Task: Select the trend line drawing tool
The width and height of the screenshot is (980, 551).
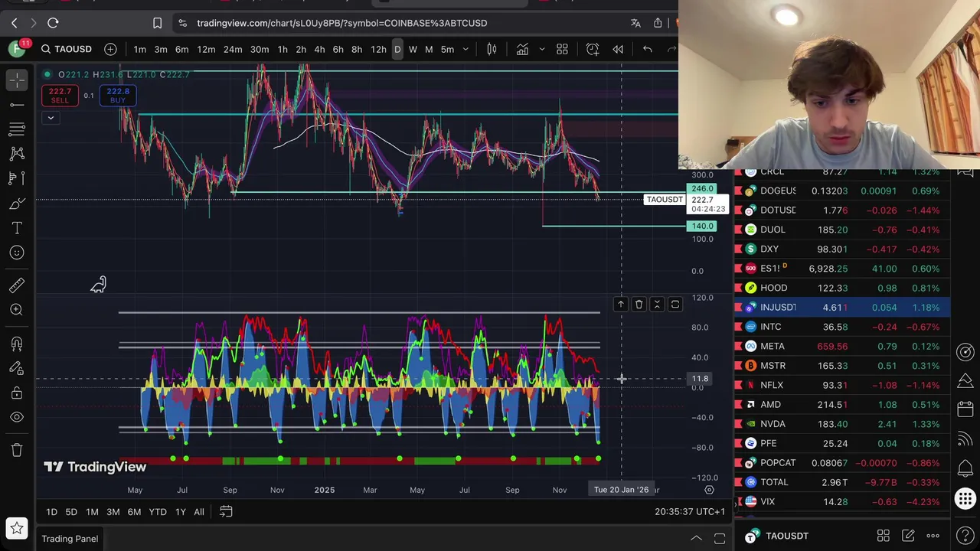Action: coord(17,105)
